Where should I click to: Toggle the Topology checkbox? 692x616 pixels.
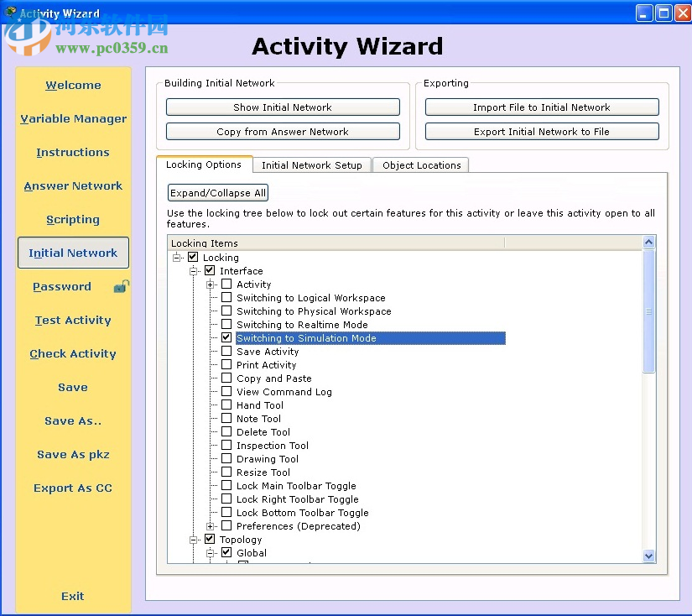pyautogui.click(x=210, y=539)
